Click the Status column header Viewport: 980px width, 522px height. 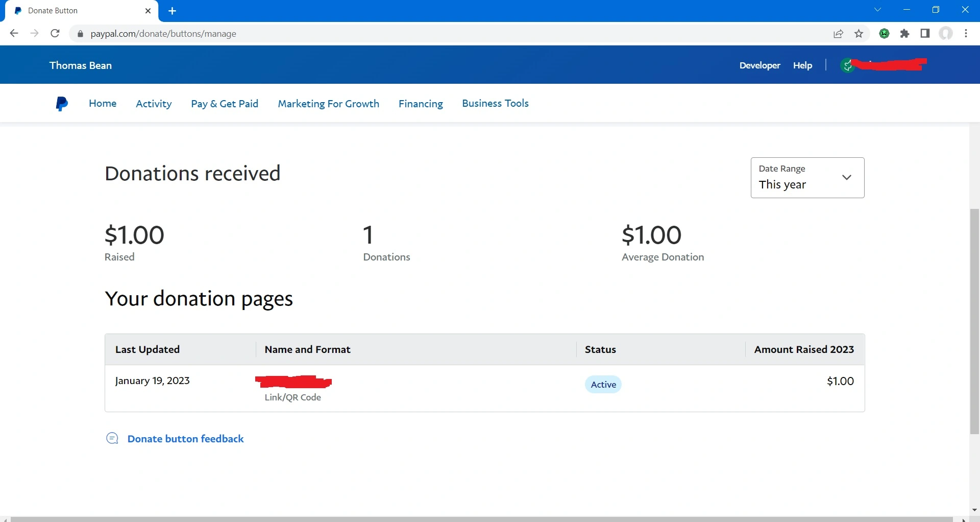click(600, 349)
